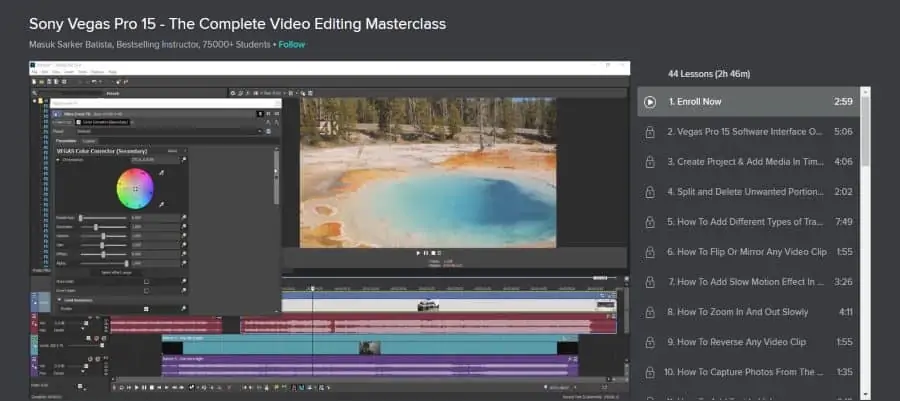Screen dimensions: 900x401
Task: Collapse the Limit luminance section
Action: tap(59, 300)
